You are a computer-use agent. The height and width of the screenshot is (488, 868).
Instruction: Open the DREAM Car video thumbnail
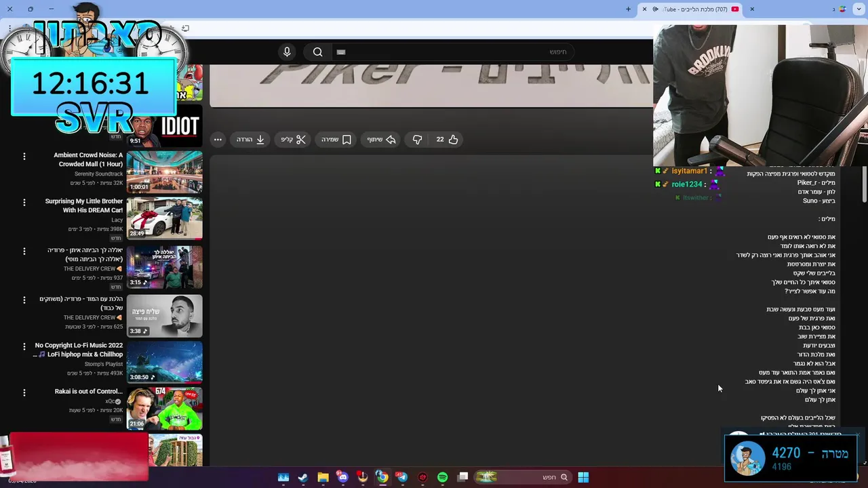(x=164, y=218)
